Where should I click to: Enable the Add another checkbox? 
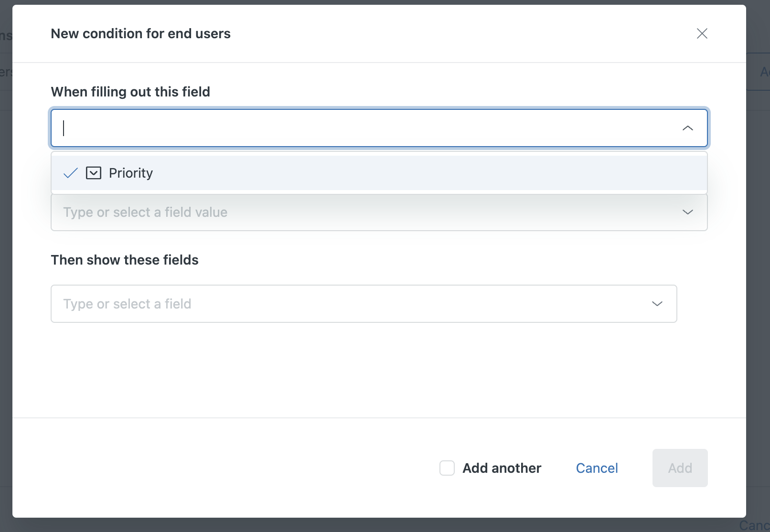(x=447, y=468)
